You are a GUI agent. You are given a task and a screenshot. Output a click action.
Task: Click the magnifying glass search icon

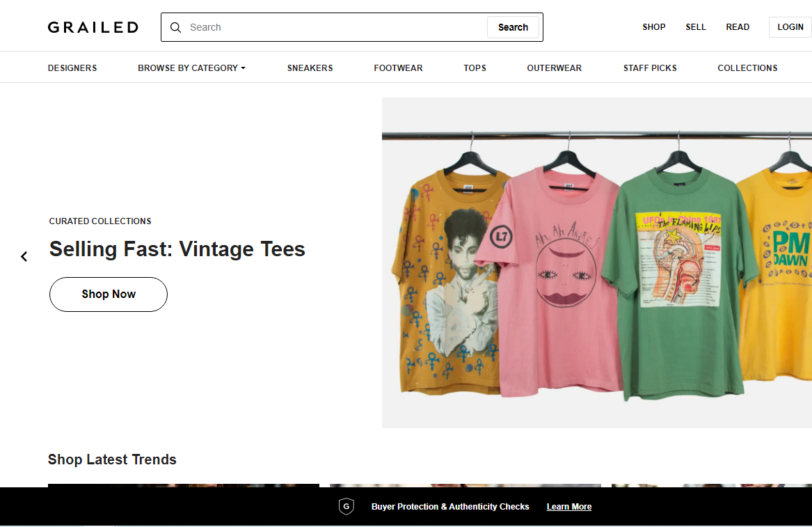[x=175, y=27]
